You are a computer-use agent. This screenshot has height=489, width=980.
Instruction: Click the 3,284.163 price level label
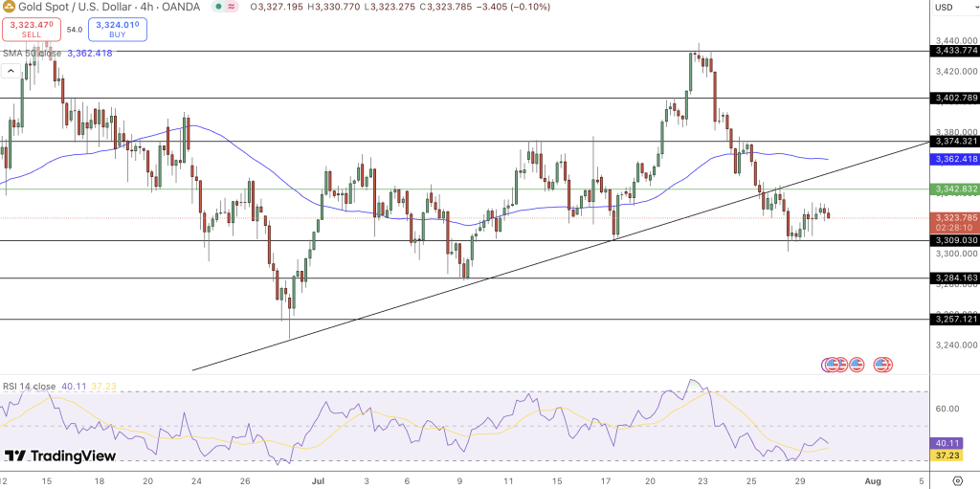[x=956, y=278]
